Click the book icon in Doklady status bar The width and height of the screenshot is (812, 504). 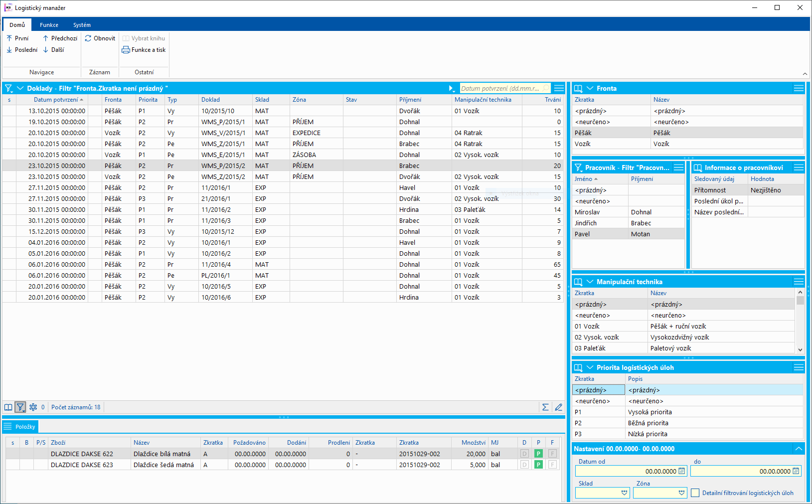tap(8, 407)
